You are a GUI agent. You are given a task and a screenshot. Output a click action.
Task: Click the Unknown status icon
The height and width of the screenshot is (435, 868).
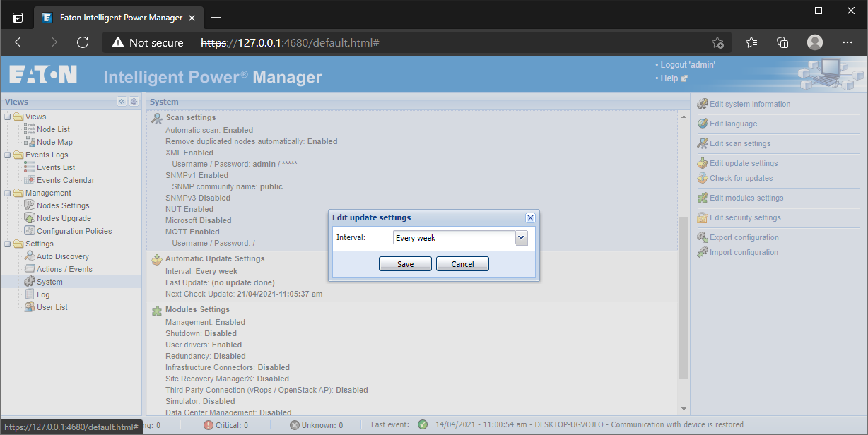pyautogui.click(x=295, y=425)
